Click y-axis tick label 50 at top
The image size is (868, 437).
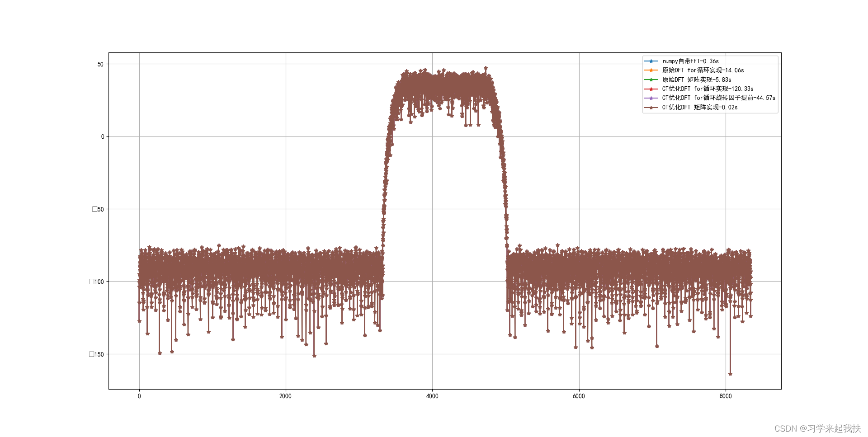point(100,64)
